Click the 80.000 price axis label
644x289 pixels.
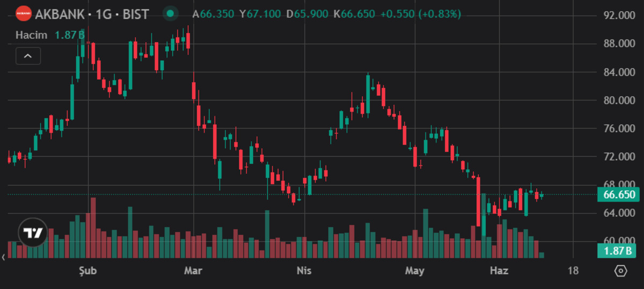pyautogui.click(x=620, y=100)
